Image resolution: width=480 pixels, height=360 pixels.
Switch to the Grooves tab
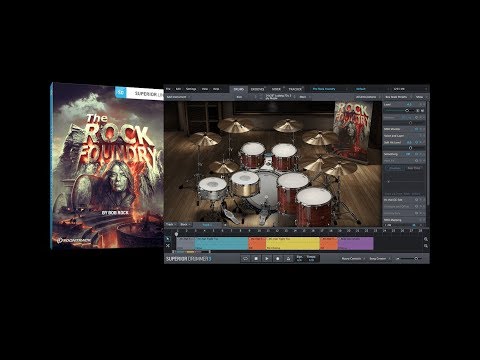click(x=257, y=89)
